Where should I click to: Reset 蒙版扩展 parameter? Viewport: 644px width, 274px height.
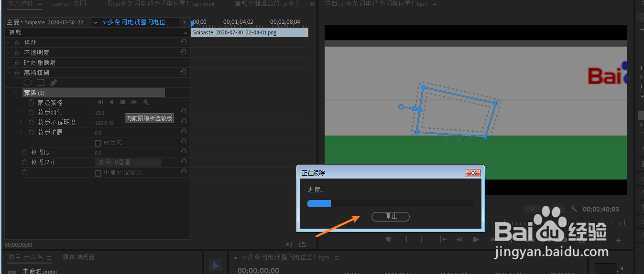(x=183, y=132)
